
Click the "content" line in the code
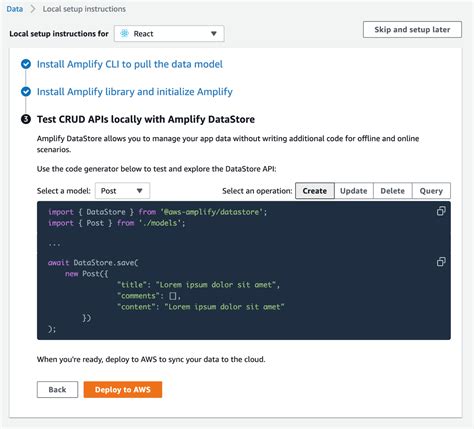201,307
